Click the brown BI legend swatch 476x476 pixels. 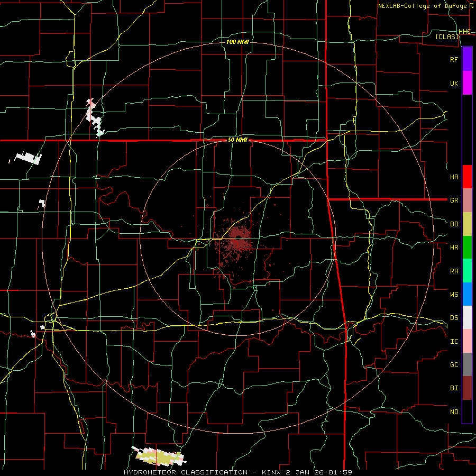tap(467, 388)
